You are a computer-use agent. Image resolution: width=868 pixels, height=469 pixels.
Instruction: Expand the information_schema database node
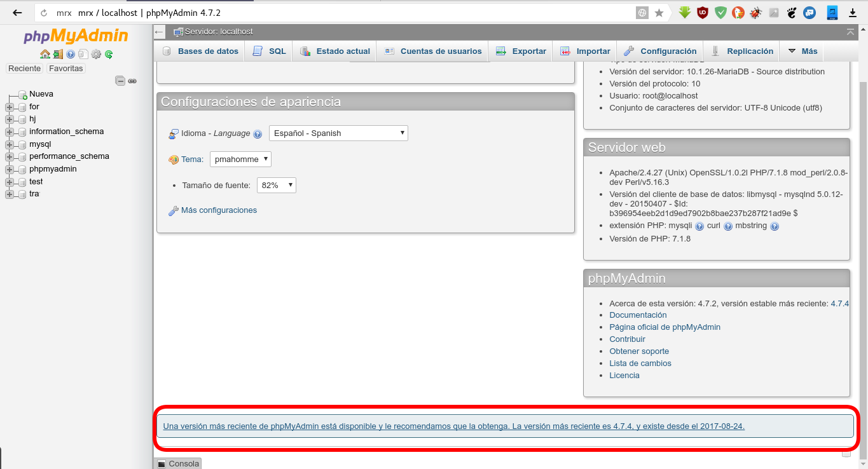click(x=10, y=132)
